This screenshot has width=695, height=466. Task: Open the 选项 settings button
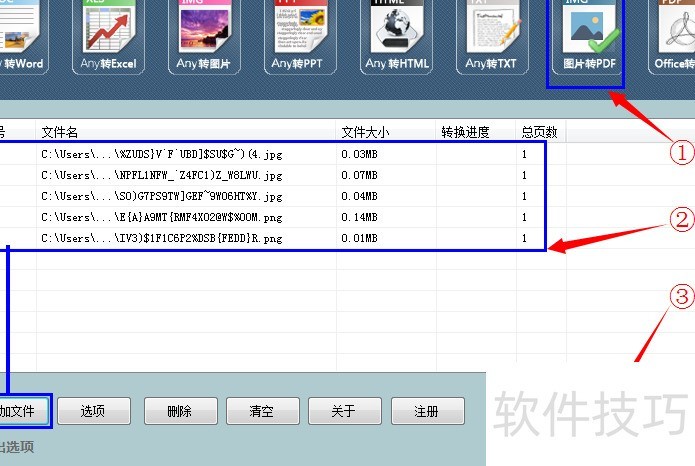[93, 411]
